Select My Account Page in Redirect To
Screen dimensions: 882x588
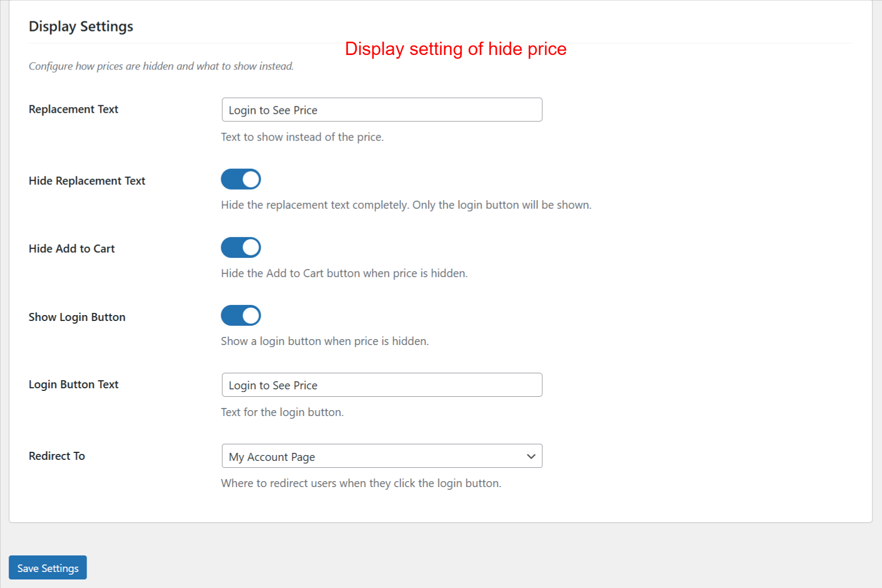coord(381,456)
